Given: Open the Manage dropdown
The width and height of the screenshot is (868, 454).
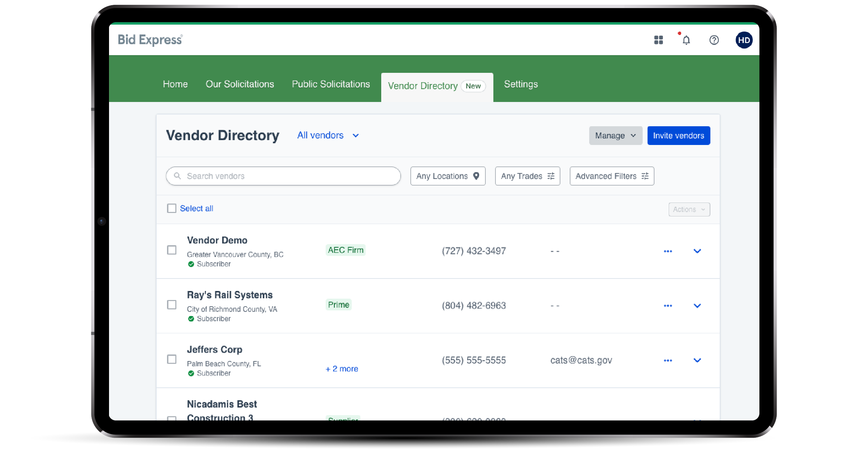Looking at the screenshot, I should [615, 136].
